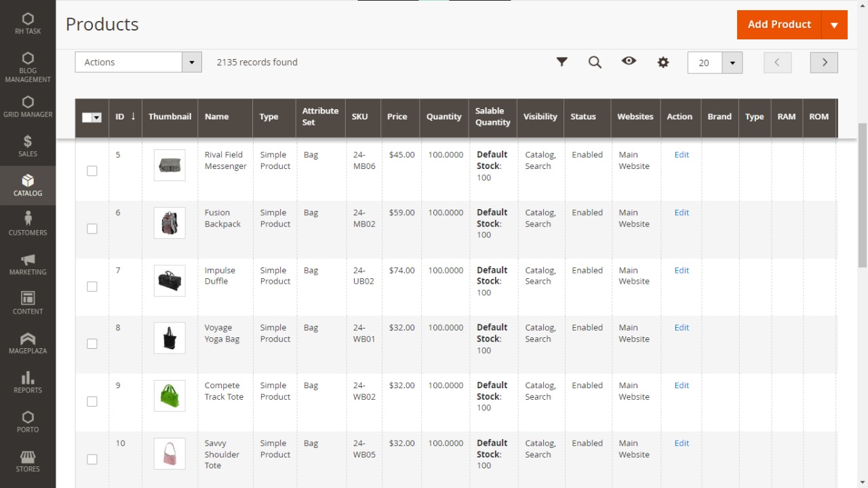Open the default view eye icon
The width and height of the screenshot is (868, 488).
pos(629,61)
